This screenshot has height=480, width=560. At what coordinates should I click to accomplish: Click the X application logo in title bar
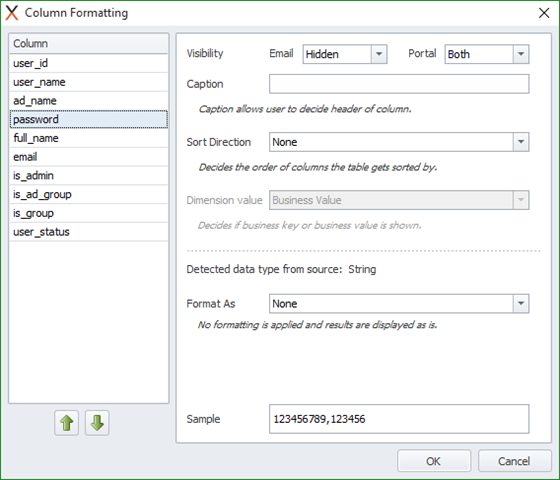pyautogui.click(x=12, y=13)
